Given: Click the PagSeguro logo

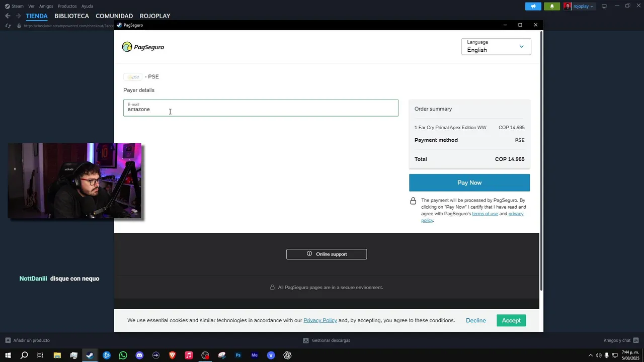Looking at the screenshot, I should (x=143, y=47).
